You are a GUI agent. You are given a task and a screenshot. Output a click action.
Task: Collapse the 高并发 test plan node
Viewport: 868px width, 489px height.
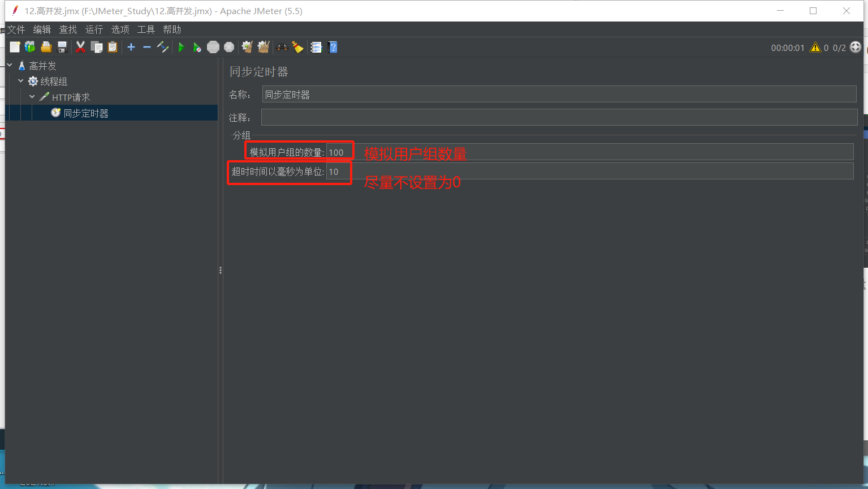click(10, 66)
